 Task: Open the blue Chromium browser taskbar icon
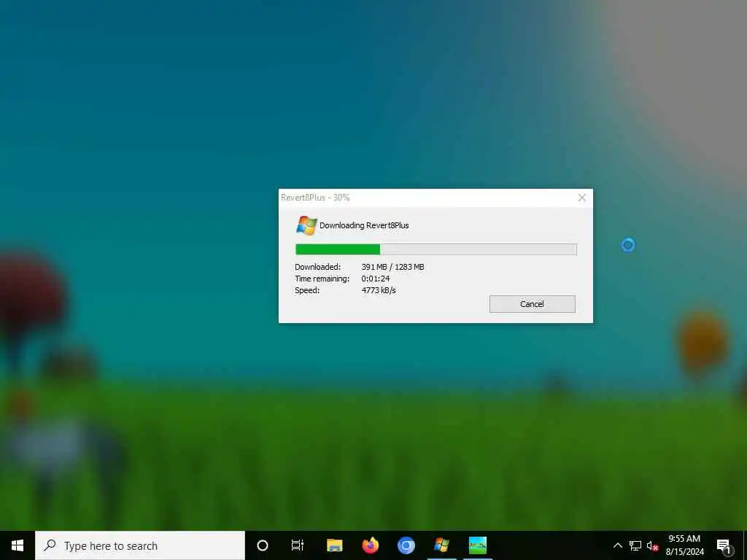click(x=406, y=545)
